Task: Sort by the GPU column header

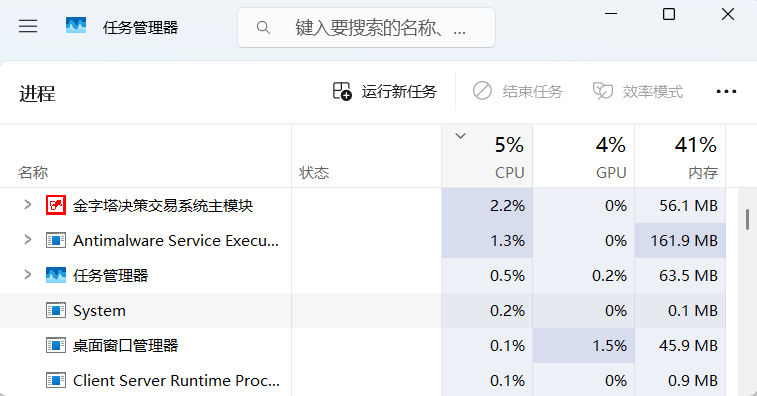Action: click(584, 156)
